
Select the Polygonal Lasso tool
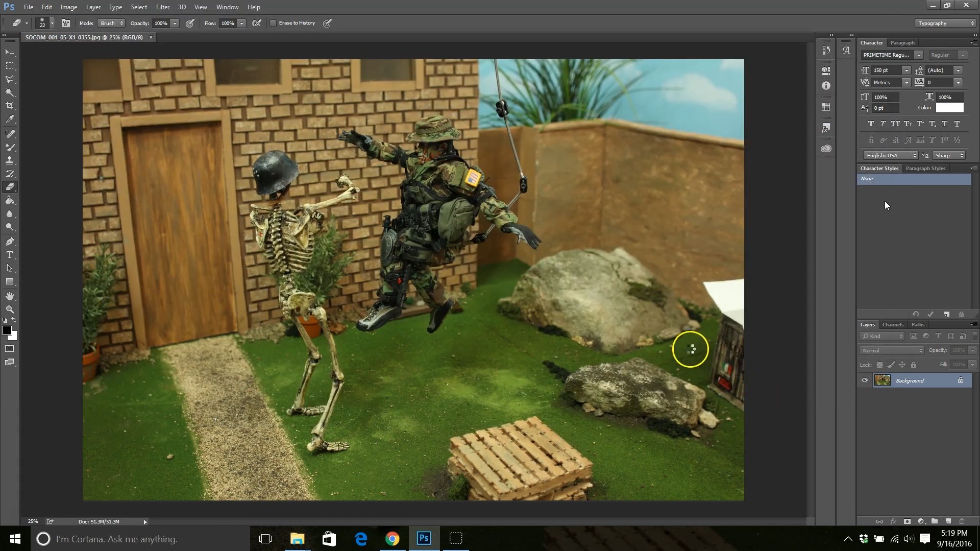(x=10, y=79)
